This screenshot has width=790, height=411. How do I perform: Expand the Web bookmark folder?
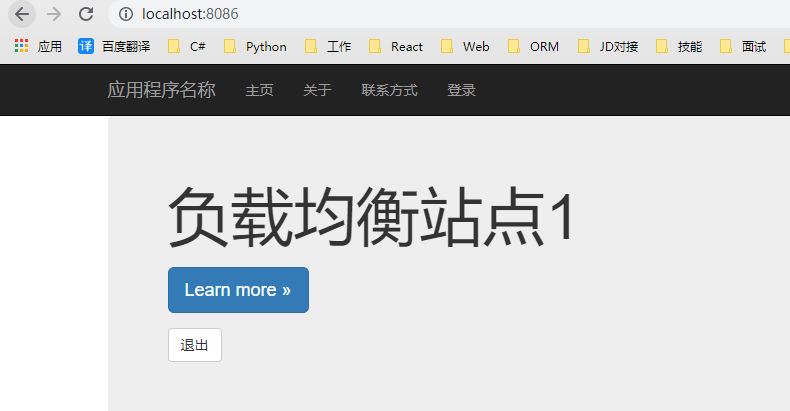coord(465,46)
